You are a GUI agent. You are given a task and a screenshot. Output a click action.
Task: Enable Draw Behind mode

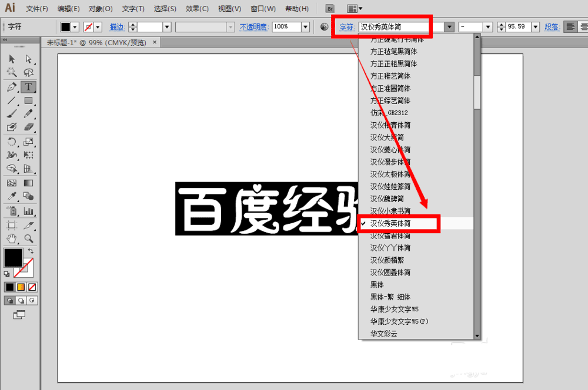tap(21, 301)
